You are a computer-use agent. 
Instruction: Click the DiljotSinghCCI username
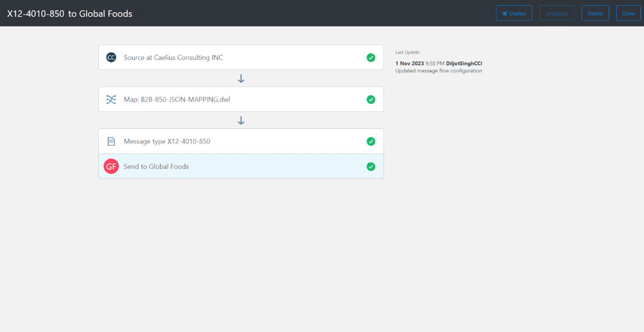pyautogui.click(x=464, y=63)
